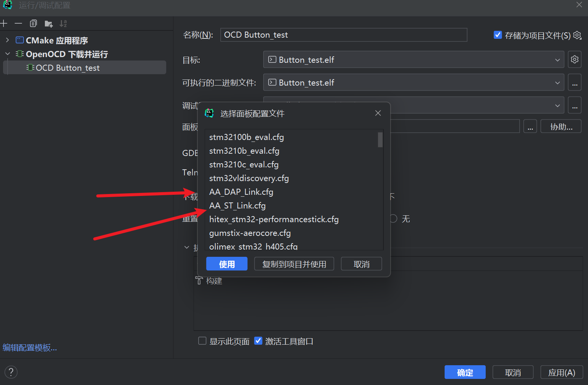Remove the selected configuration with minus icon
This screenshot has width=588, height=385.
(x=18, y=24)
